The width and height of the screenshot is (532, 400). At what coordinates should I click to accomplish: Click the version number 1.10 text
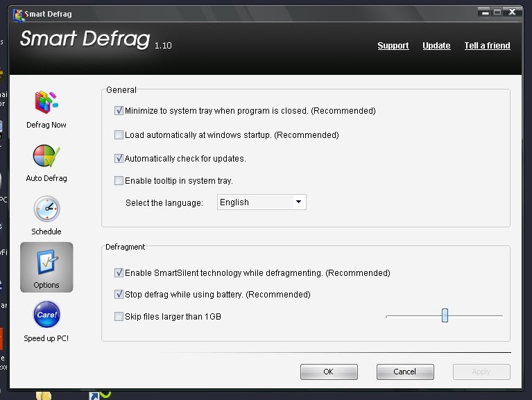[163, 46]
